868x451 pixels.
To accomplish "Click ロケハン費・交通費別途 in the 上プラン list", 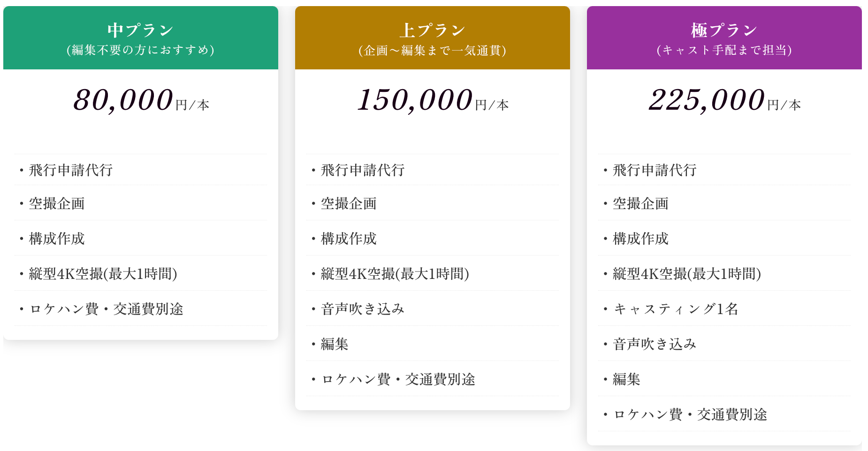I will (398, 379).
